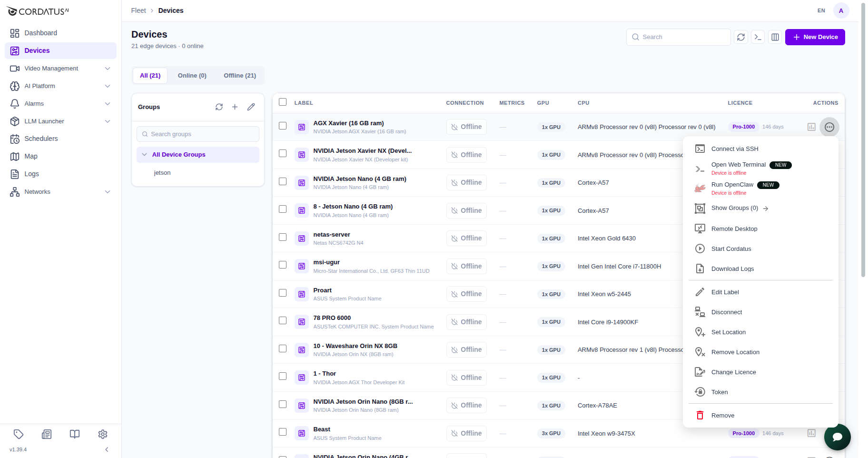Screen dimensions: 868x458
Task: Click the device icon for 78 PRO 6000
Action: [302, 322]
